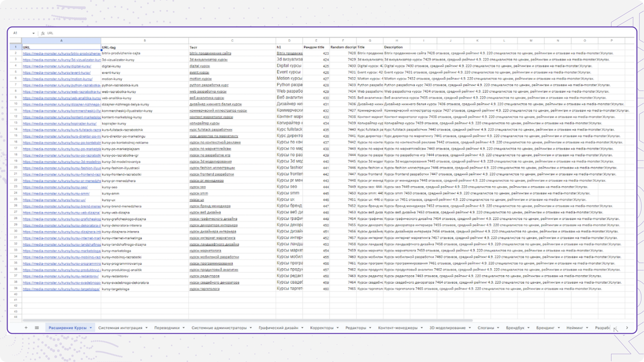The image size is (644, 362).
Task: Open the all sheets list icon
Action: click(36, 328)
